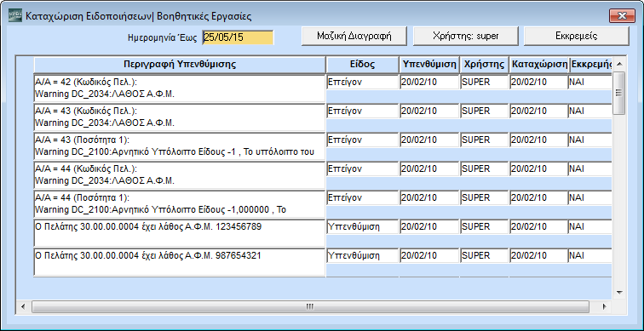Click SUPER cell in Α.Φ.Μ. 123456789 row
Viewport: 644px width, 331px height.
(484, 227)
